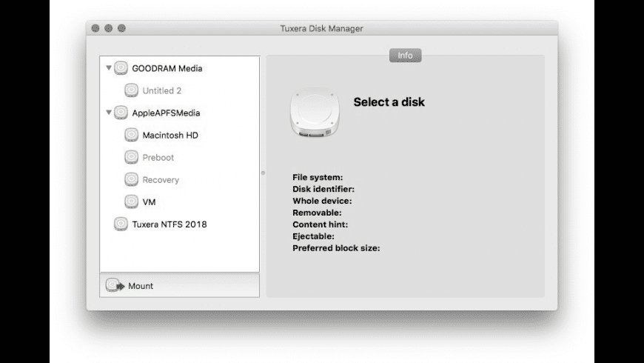The image size is (644, 363).
Task: Click the VM volume icon
Action: tap(131, 202)
